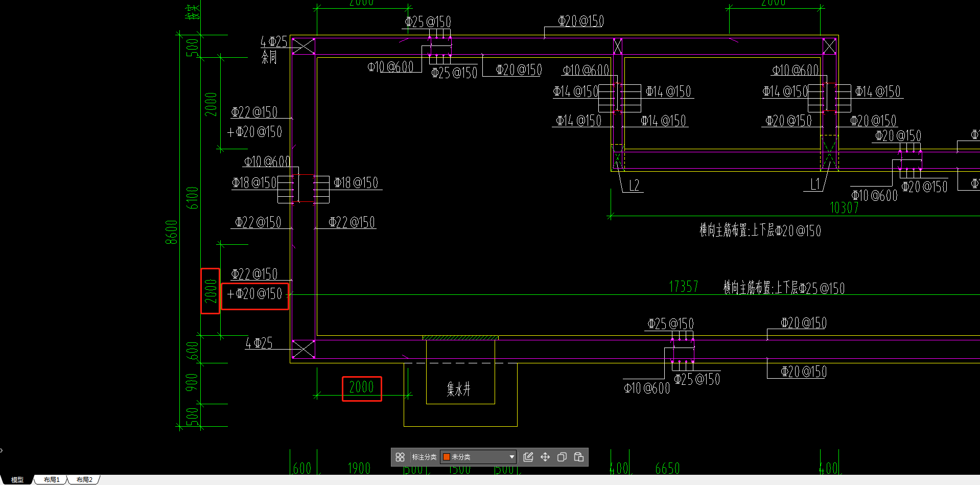Open the 未分类 annotation category dropdown
The image size is (980, 485).
click(478, 457)
